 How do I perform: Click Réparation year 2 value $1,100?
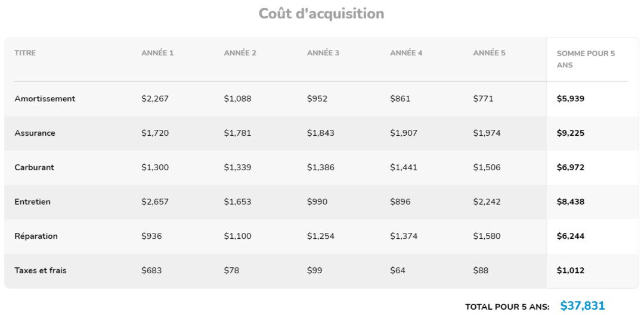point(237,236)
